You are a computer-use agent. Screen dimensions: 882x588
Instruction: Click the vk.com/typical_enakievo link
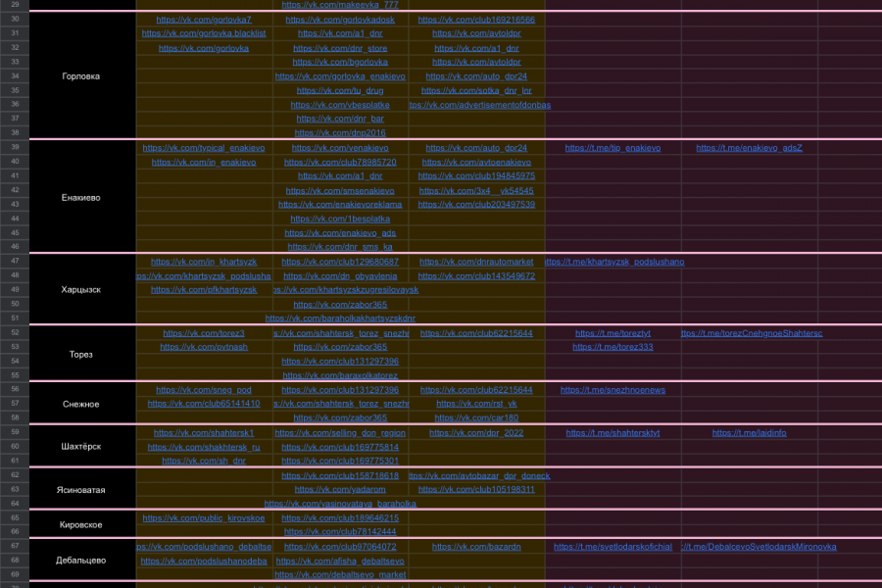tap(204, 148)
